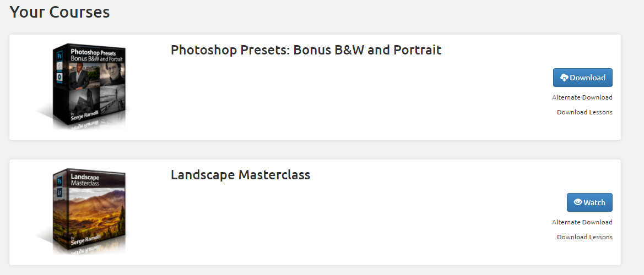Screen dimensions: 644x275
Task: Open Alternate Download for Photoshop Presets
Action: click(582, 97)
